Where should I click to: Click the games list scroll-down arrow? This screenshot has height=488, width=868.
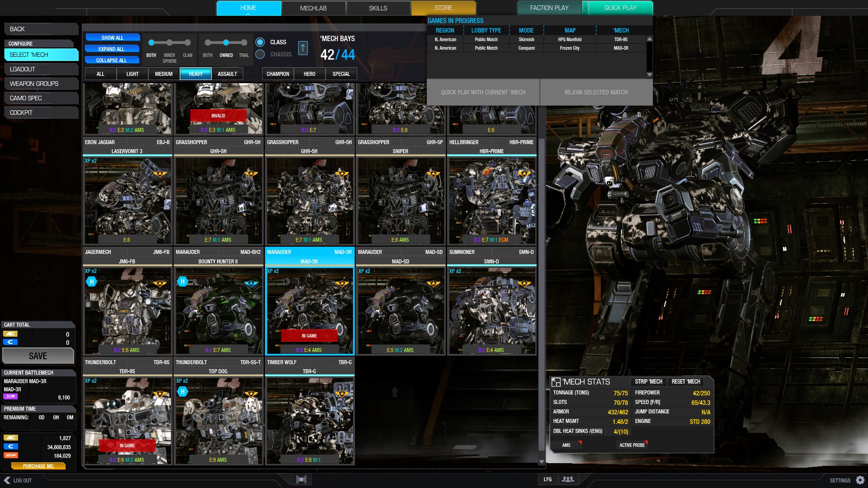tap(650, 75)
